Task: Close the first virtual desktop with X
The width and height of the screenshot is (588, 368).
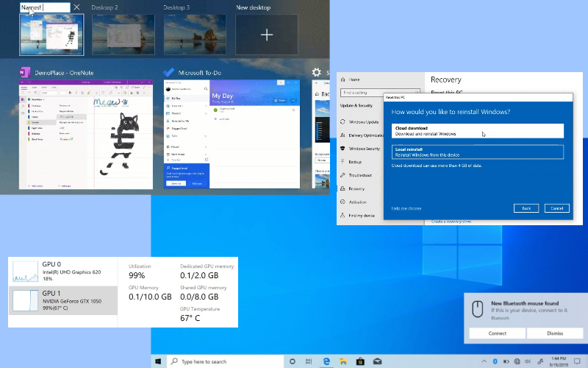Action: pos(76,7)
